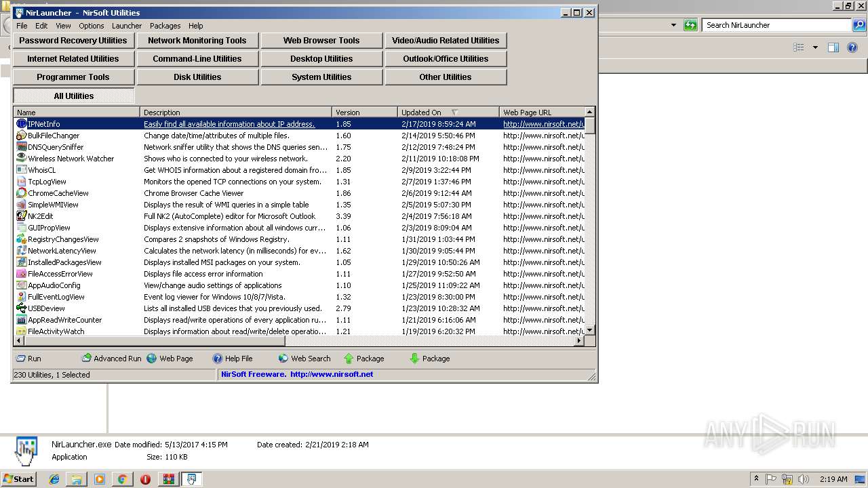Open Advanced Run for selected utility
The image size is (868, 488).
[x=112, y=359]
